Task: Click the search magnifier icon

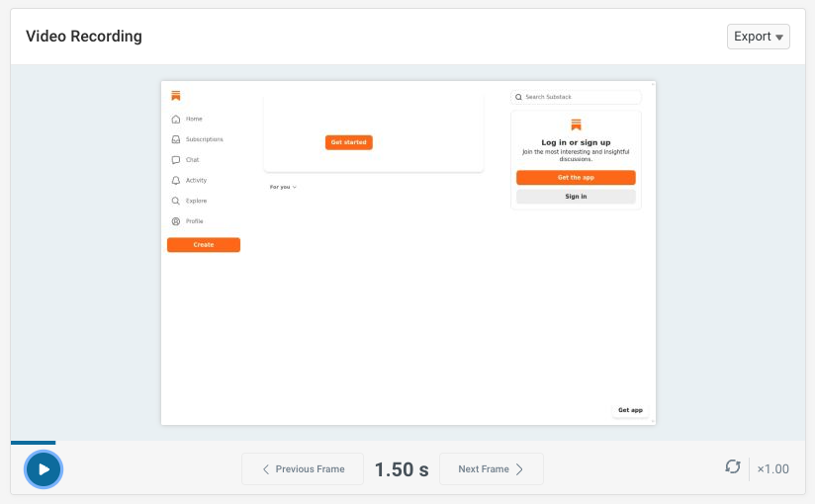Action: coord(518,97)
